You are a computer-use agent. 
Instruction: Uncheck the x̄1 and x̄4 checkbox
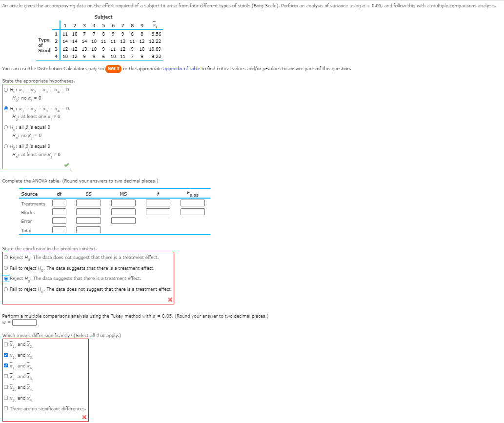coord(6,366)
